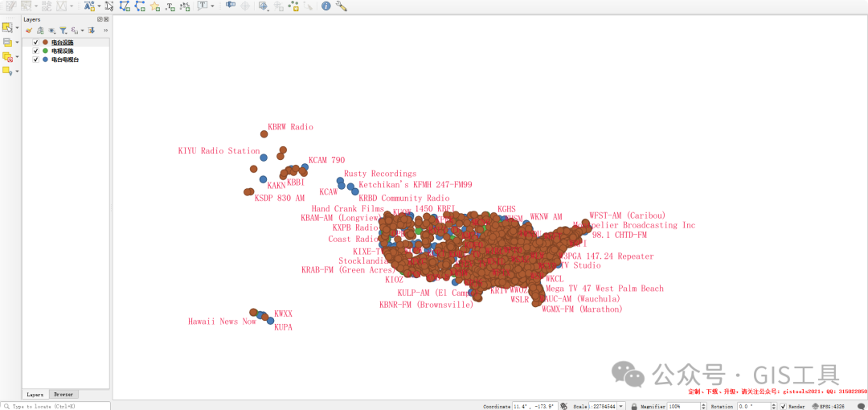Click the select by location icon in sidebar

[7, 71]
